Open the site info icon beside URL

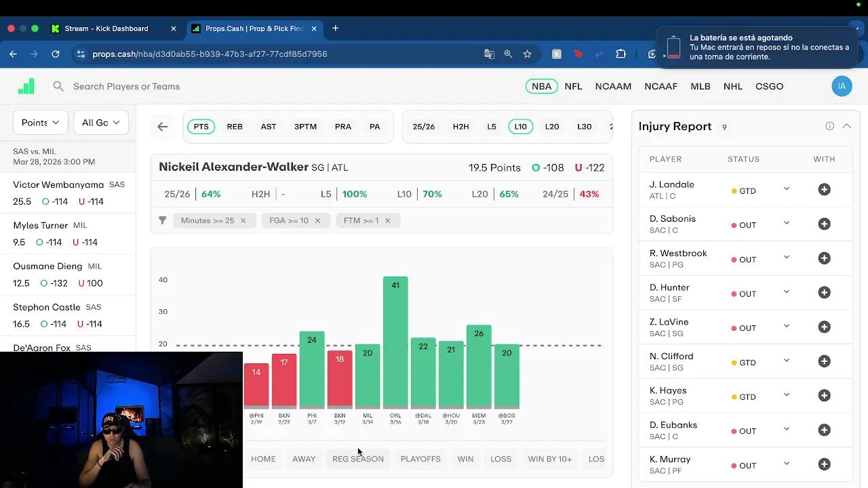(81, 54)
